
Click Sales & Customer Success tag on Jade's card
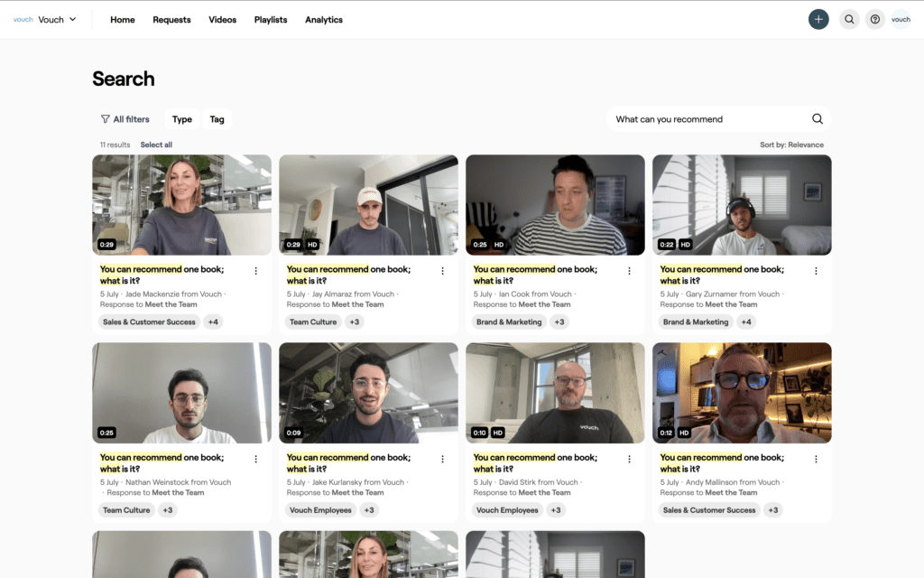pyautogui.click(x=149, y=322)
